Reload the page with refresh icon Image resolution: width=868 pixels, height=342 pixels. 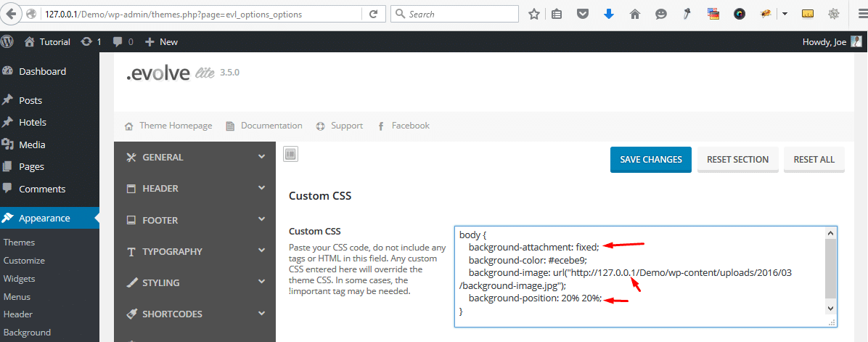click(374, 15)
